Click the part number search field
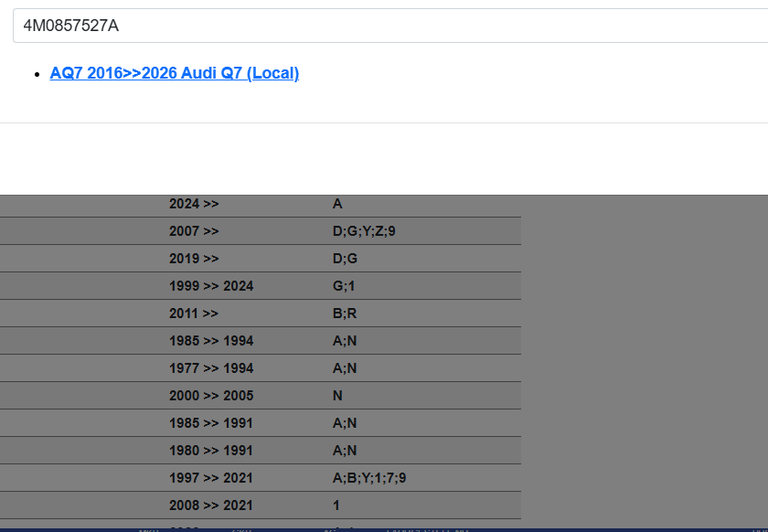768x532 pixels. click(384, 26)
